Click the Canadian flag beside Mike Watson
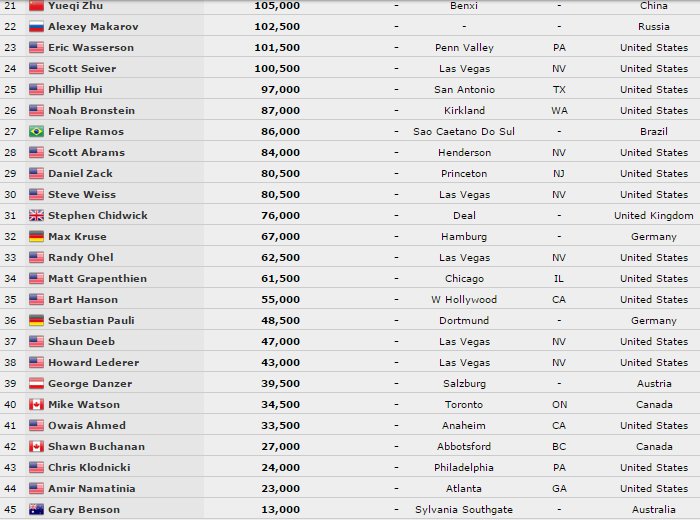This screenshot has width=700, height=520. pyautogui.click(x=36, y=405)
